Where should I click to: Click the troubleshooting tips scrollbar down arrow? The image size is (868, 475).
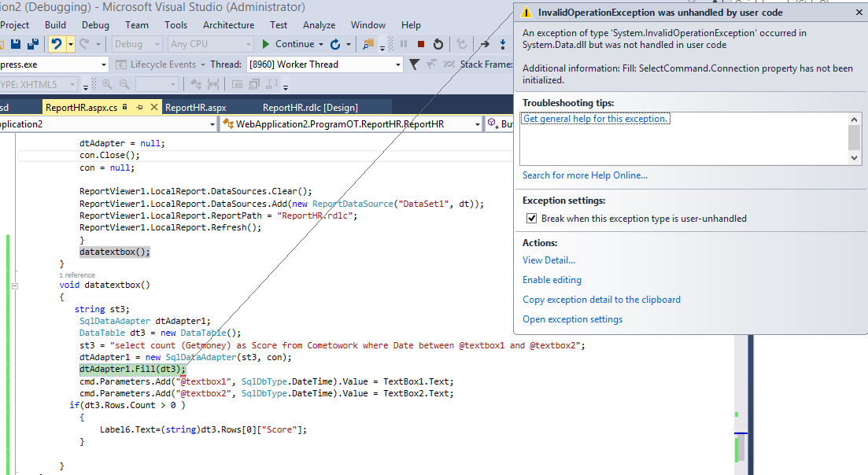(x=855, y=158)
